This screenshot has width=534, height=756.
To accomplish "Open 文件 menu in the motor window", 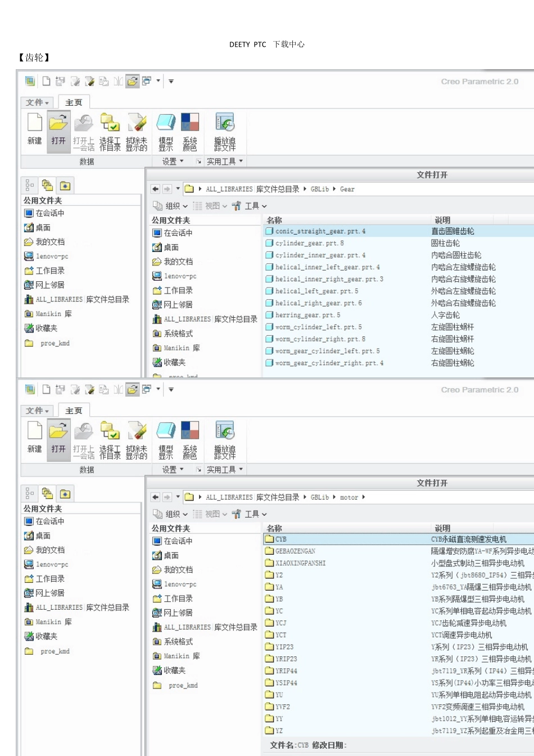I will [x=38, y=411].
